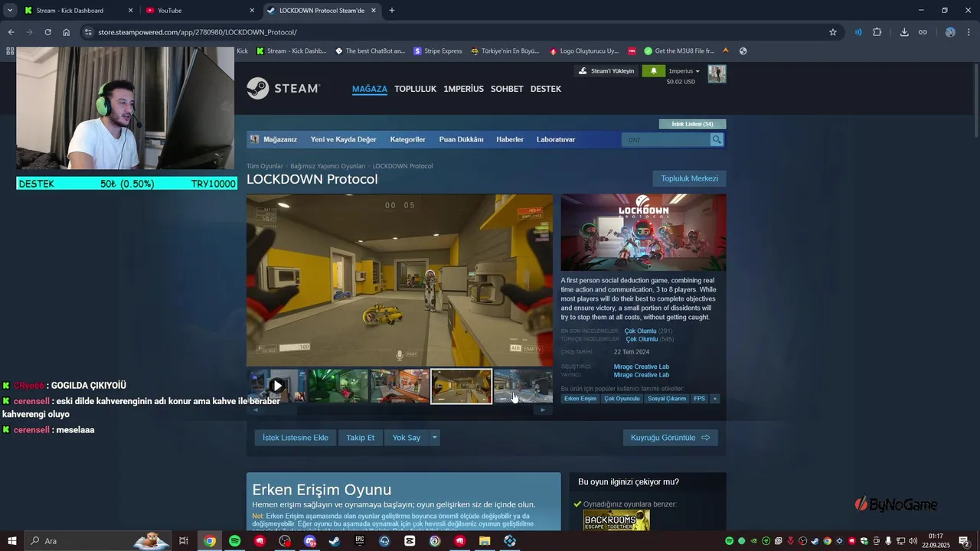Viewport: 980px width, 551px height.
Task: Expand the 1mperius account dropdown
Action: [684, 71]
